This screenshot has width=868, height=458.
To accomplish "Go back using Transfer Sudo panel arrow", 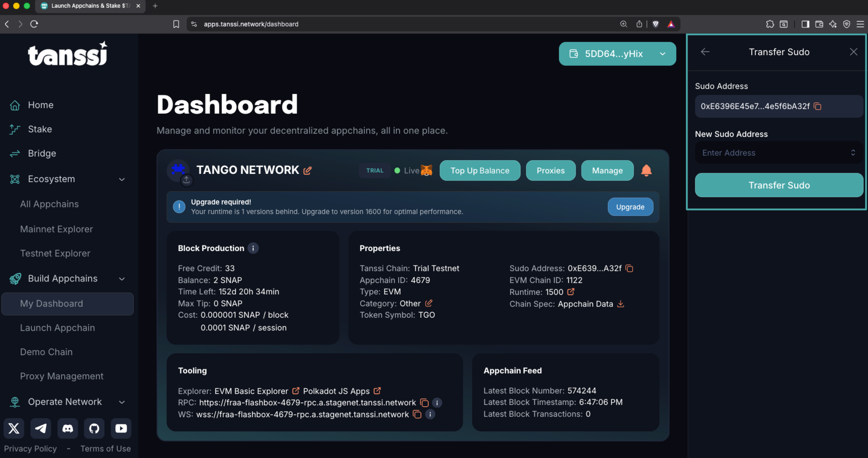I will click(705, 52).
